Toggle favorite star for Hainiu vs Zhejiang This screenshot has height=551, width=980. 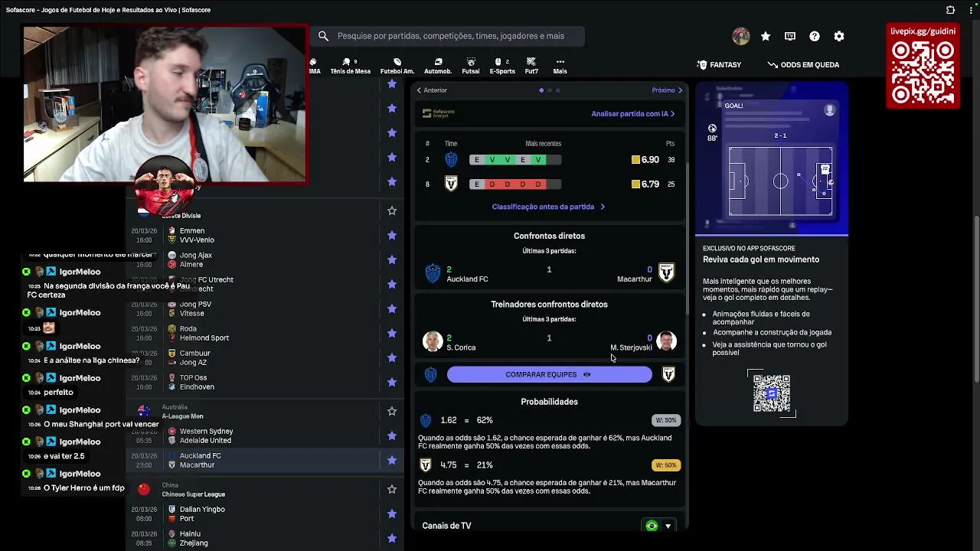(x=392, y=538)
